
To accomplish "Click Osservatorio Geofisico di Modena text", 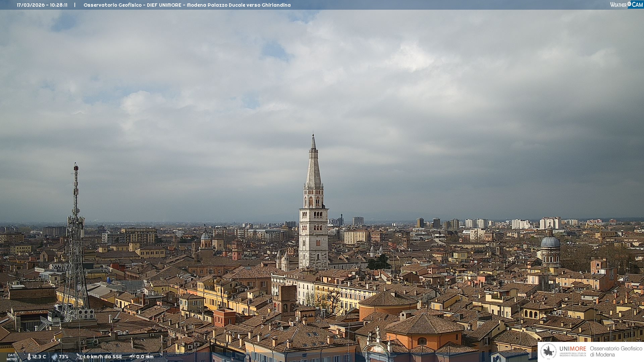I will click(x=616, y=352).
